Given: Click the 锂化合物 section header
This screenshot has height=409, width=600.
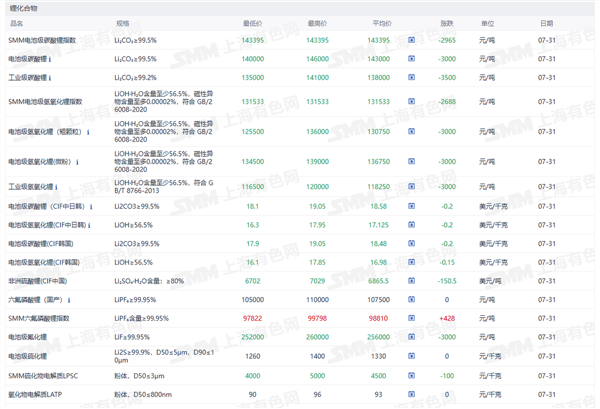Looking at the screenshot, I should click(x=23, y=8).
